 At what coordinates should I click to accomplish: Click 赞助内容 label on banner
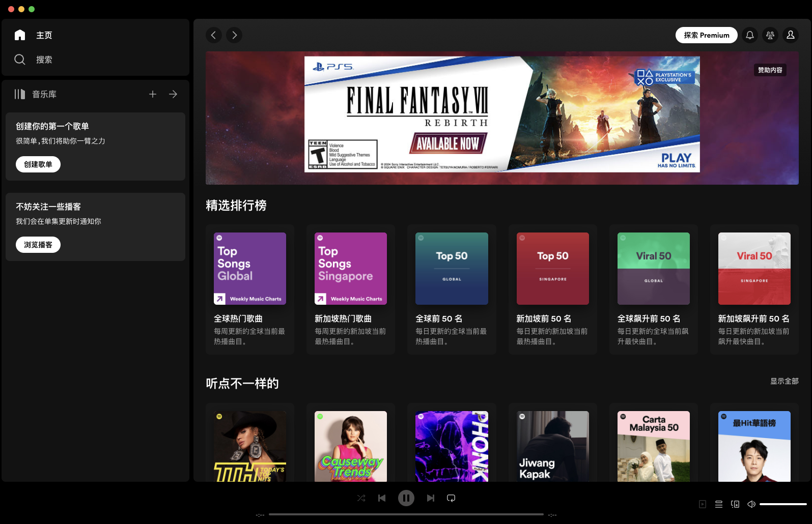(x=770, y=70)
